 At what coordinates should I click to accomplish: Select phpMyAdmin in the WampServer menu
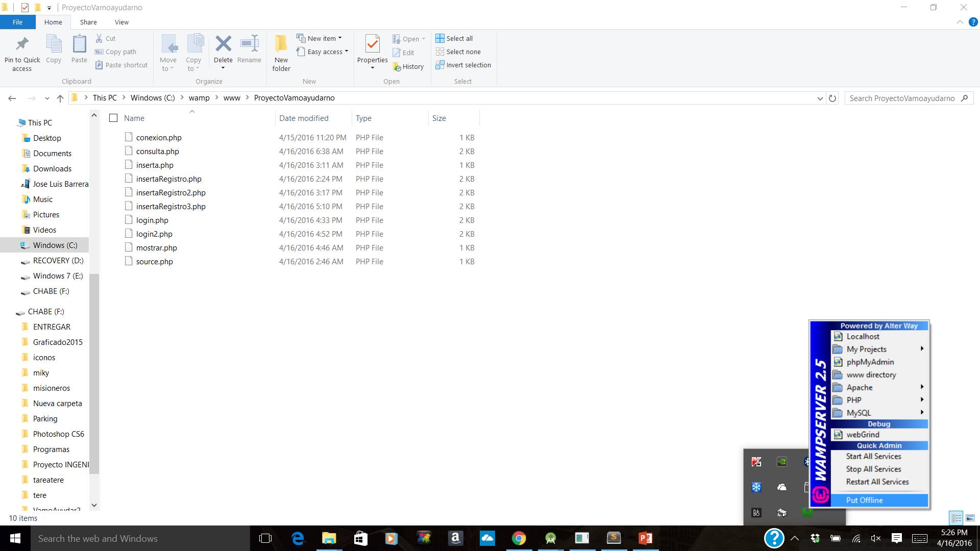point(870,362)
